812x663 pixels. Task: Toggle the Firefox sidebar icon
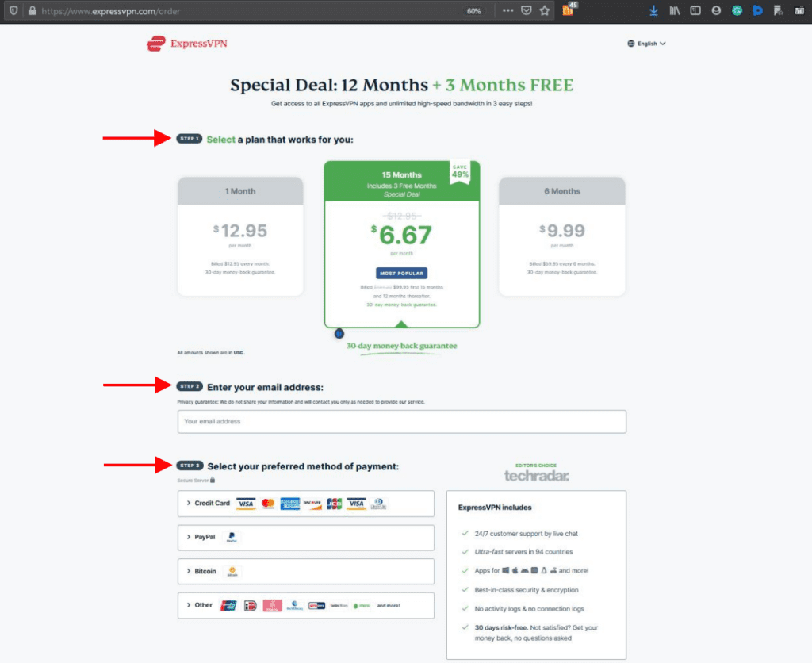(x=695, y=10)
